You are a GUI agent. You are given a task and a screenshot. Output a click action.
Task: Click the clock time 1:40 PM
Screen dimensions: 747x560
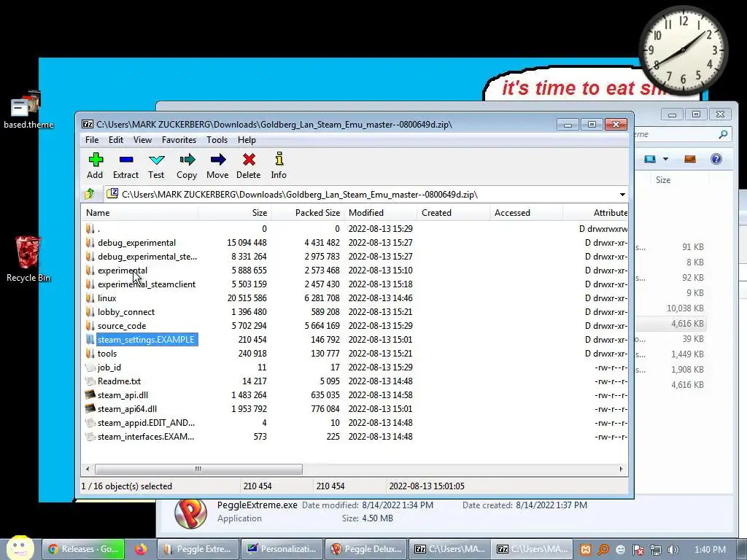710,550
